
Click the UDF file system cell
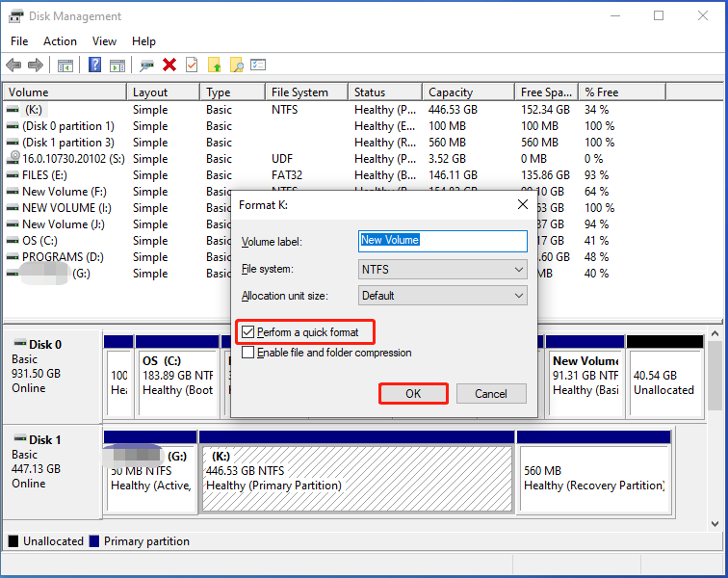point(282,159)
